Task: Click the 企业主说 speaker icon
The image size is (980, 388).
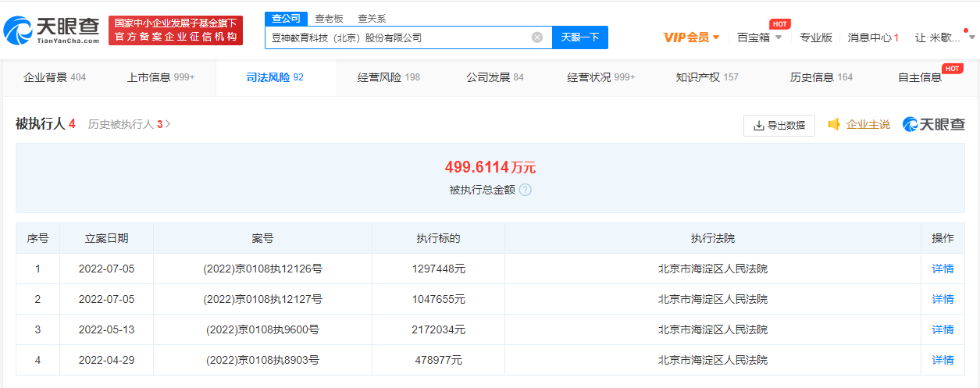Action: [834, 124]
